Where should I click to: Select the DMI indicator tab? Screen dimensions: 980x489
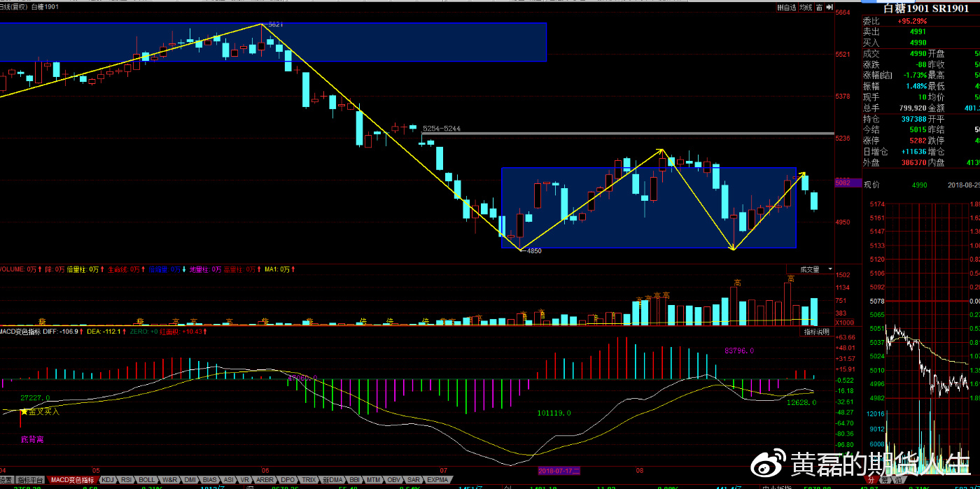[x=190, y=480]
